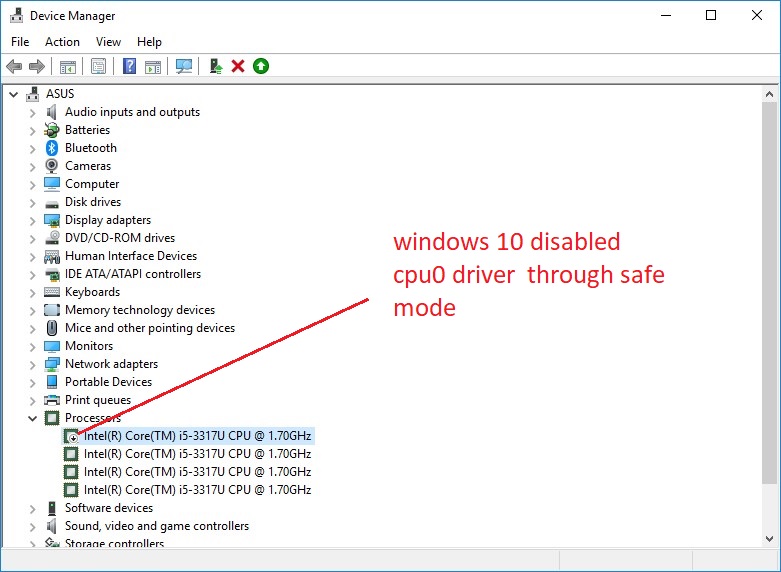The image size is (781, 572).
Task: Click the Network adapters icon
Action: pyautogui.click(x=52, y=364)
